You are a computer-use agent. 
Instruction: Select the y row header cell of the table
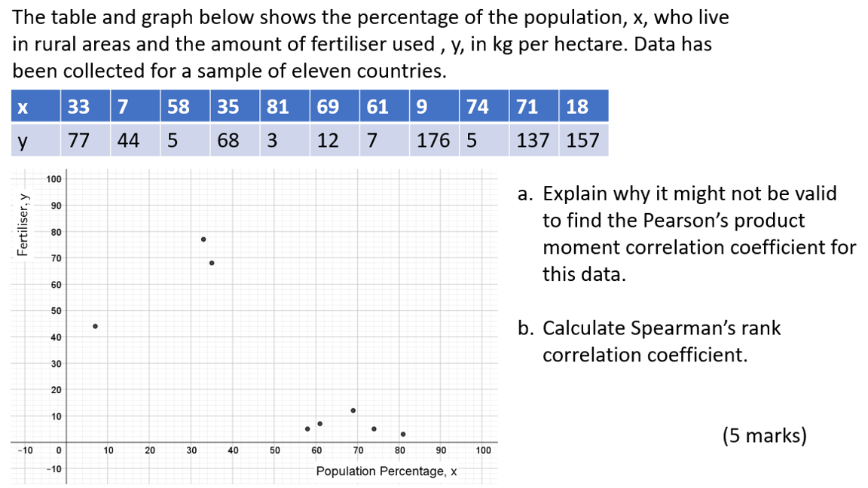click(x=23, y=140)
